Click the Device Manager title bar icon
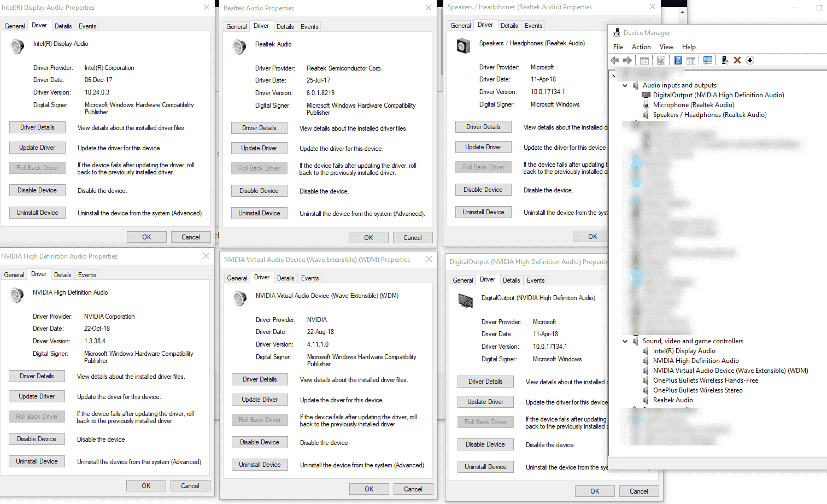 [x=616, y=32]
